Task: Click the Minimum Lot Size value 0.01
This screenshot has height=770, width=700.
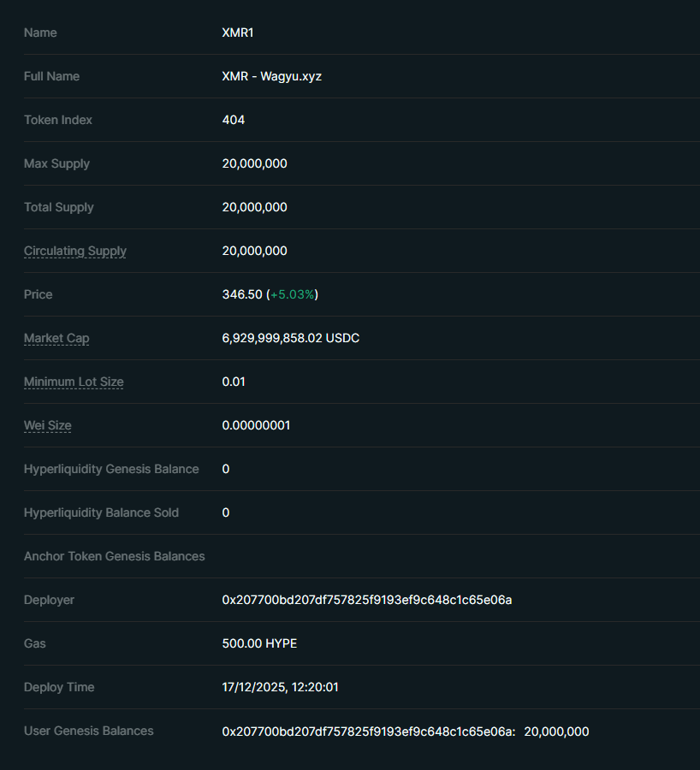Action: tap(234, 382)
